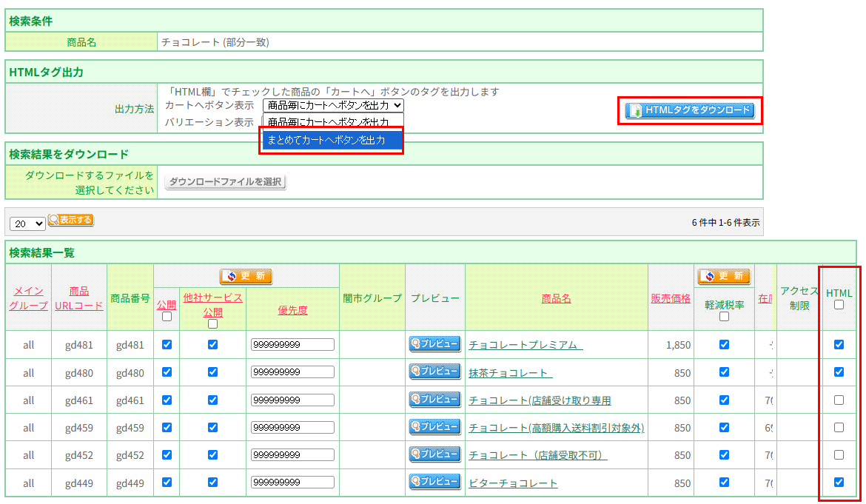Screen dimensions: 866x504
Task: Open プレビュー for チョコレート(店舗受け取り専用) row
Action: pyautogui.click(x=433, y=399)
